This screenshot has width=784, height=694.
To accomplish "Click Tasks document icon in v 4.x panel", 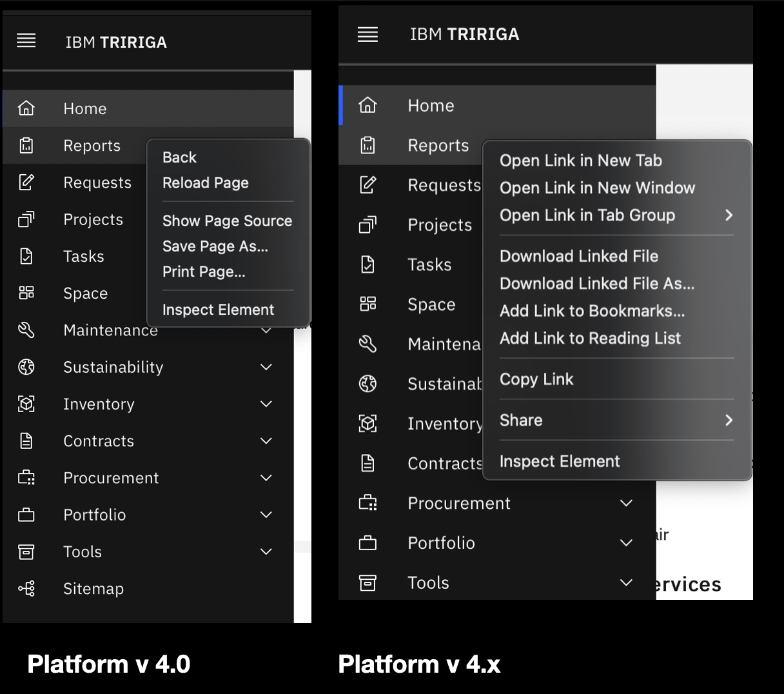I will coord(367,264).
